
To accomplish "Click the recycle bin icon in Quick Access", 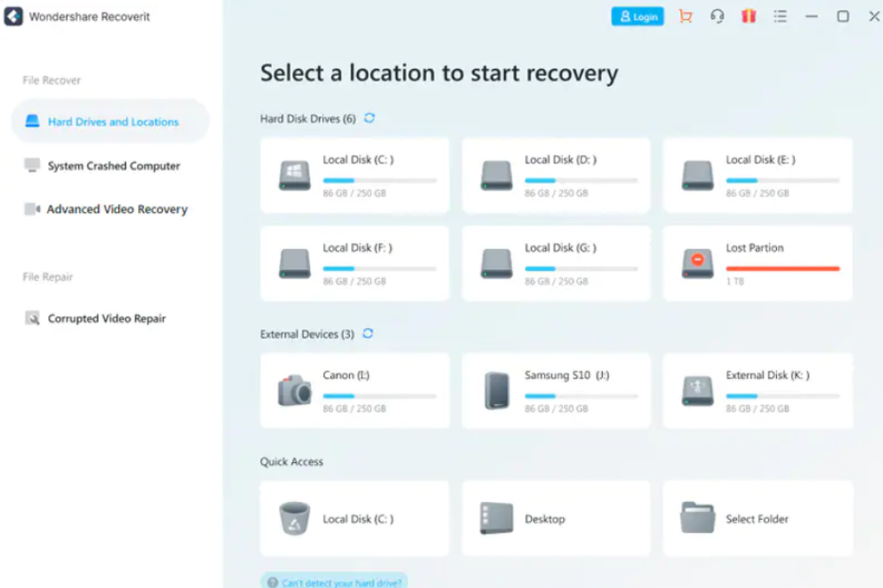I will coord(295,518).
